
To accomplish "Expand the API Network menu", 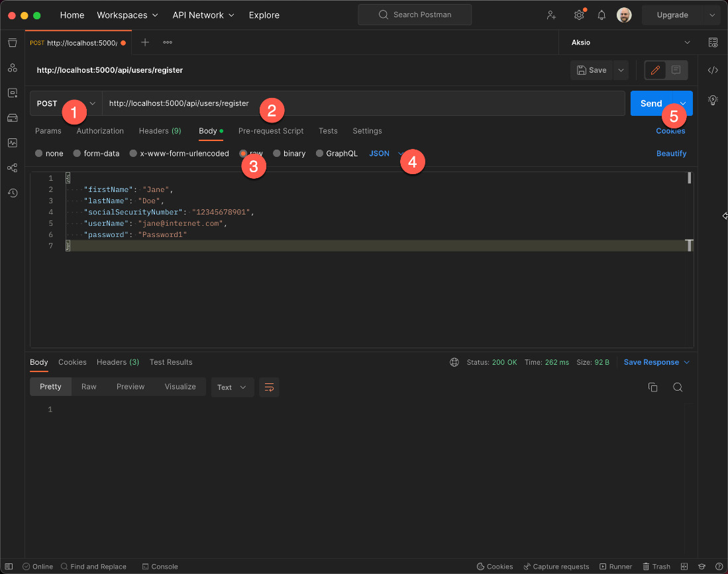I will [203, 15].
